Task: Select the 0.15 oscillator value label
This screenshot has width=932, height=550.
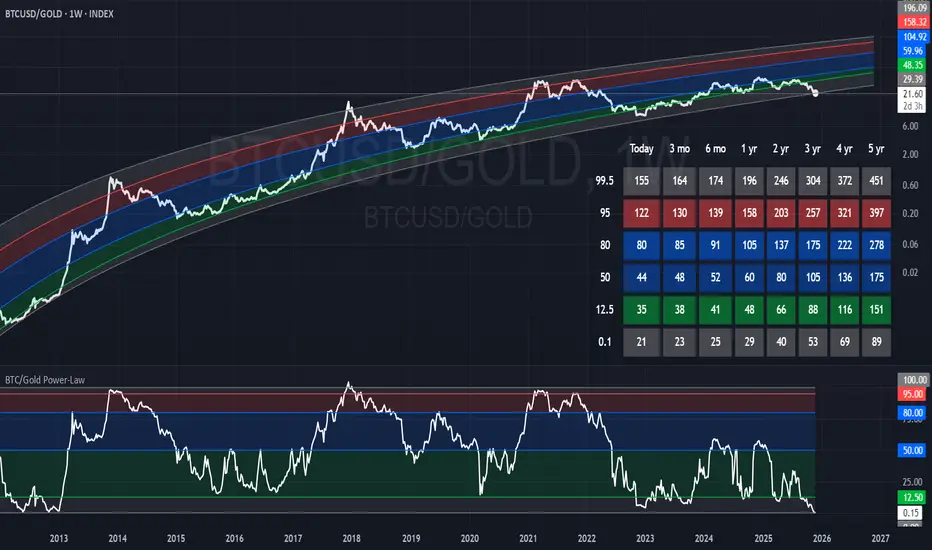Action: (x=912, y=513)
